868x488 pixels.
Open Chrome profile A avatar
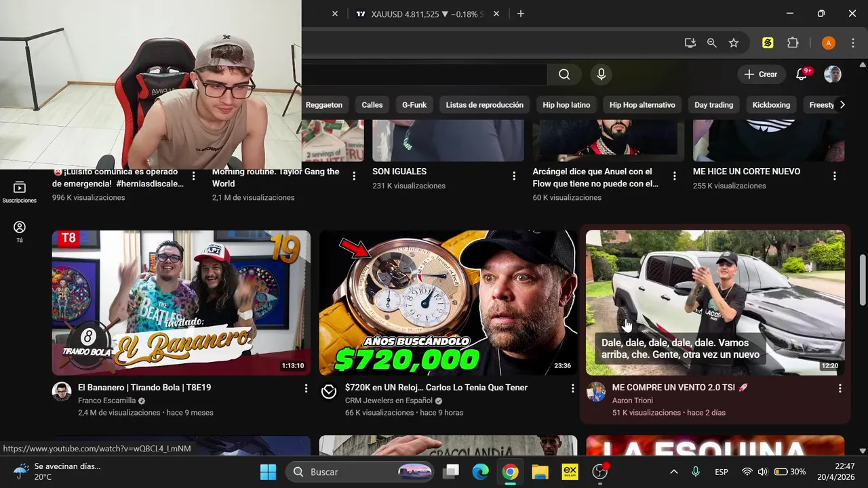pyautogui.click(x=828, y=43)
